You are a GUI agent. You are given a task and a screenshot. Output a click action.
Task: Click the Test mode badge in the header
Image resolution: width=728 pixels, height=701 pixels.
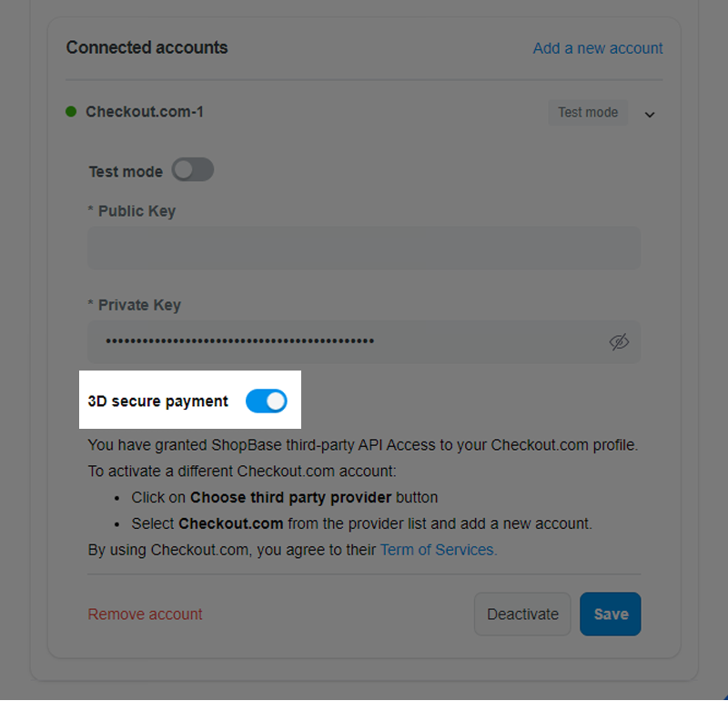(x=588, y=112)
